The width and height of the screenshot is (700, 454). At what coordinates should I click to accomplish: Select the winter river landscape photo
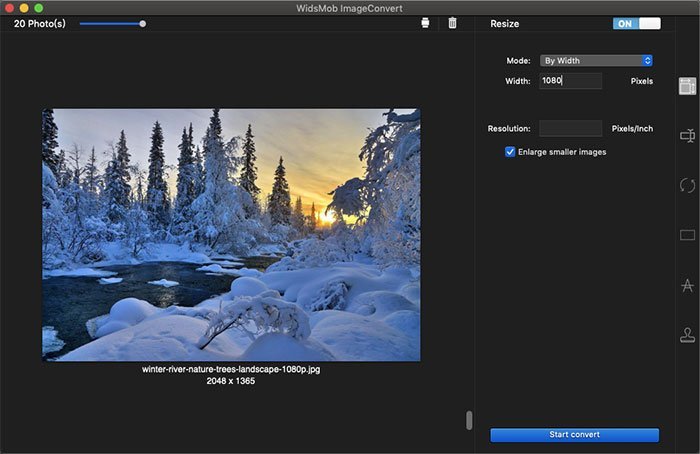(x=231, y=235)
